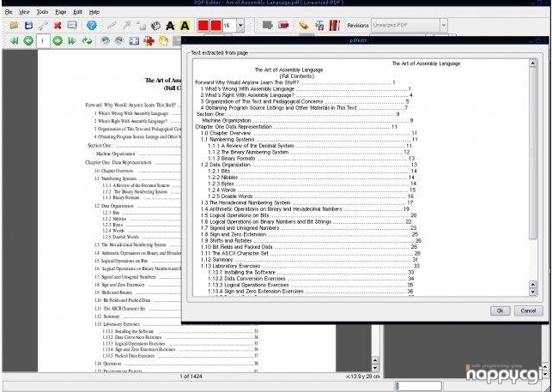Click the red books toolbar icon
The width and height of the screenshot is (552, 392).
[x=334, y=26]
